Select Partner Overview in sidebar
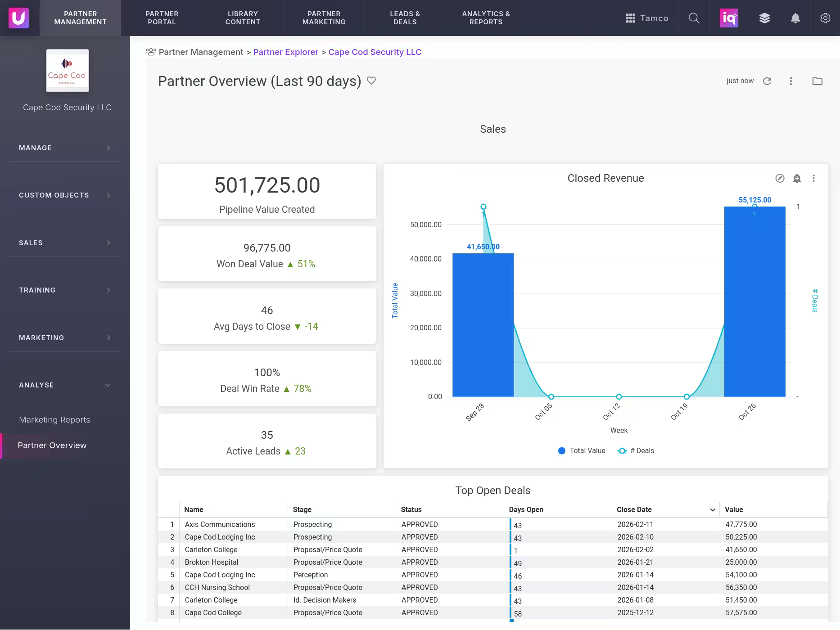Image resolution: width=840 pixels, height=630 pixels. pyautogui.click(x=52, y=445)
